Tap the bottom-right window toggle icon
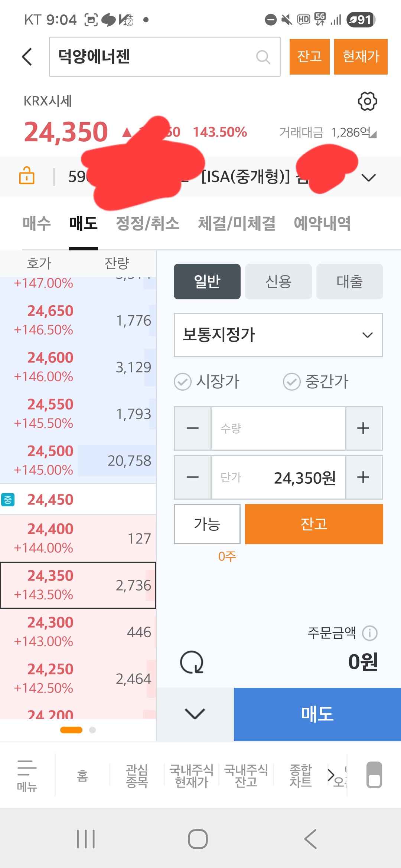 [x=374, y=775]
